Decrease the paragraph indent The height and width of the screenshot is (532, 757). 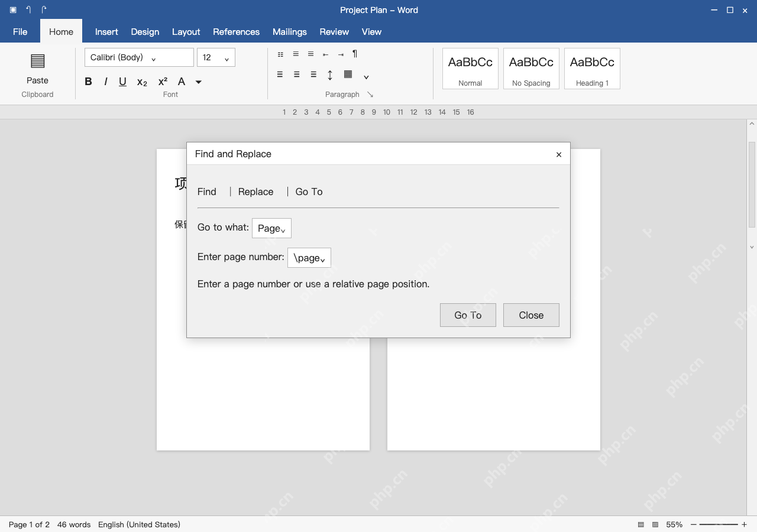tap(325, 54)
